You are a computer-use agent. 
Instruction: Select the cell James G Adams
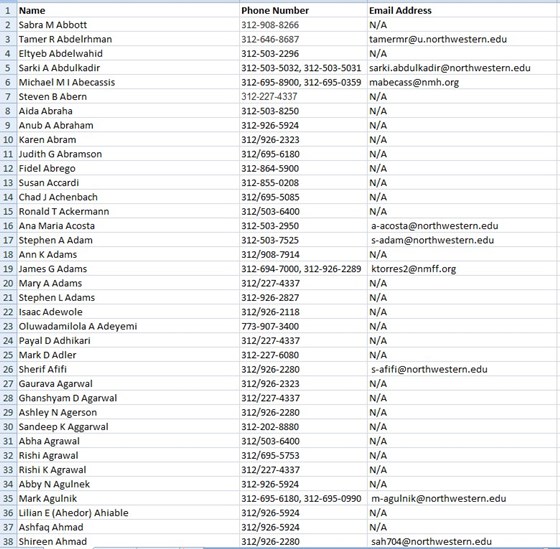point(128,269)
